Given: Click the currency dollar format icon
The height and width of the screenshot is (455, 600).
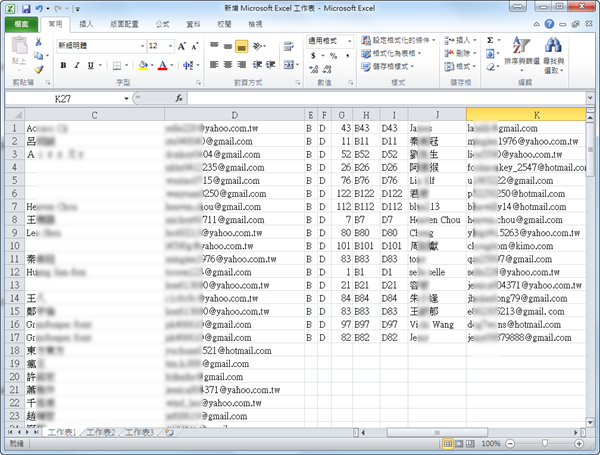Looking at the screenshot, I should (x=313, y=56).
